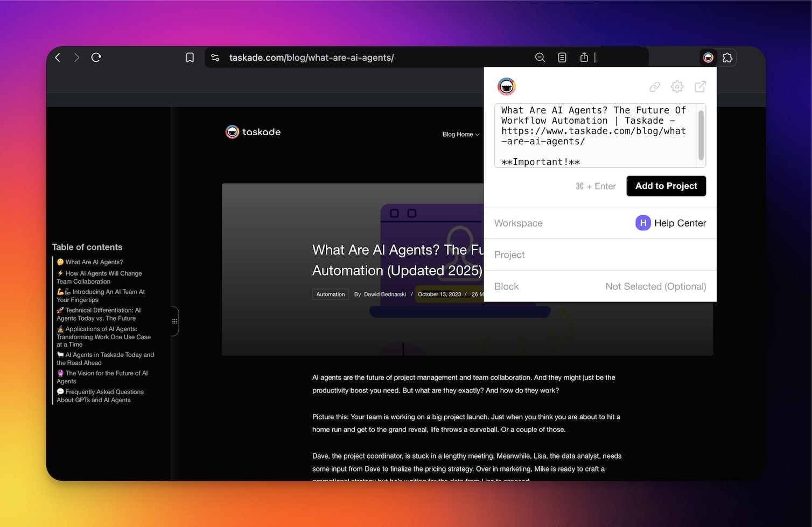This screenshot has height=527, width=812.
Task: Jump to What Are AI Agents section
Action: [x=94, y=262]
